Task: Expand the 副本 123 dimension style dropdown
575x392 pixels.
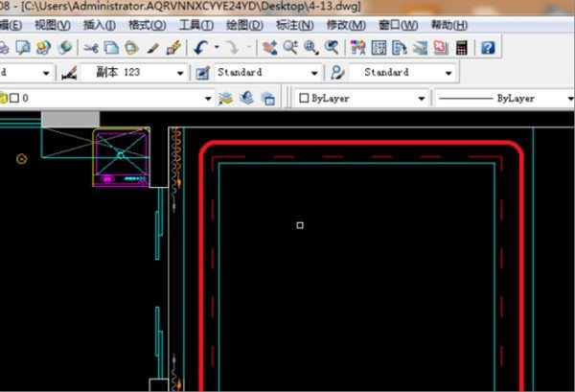Action: 181,73
